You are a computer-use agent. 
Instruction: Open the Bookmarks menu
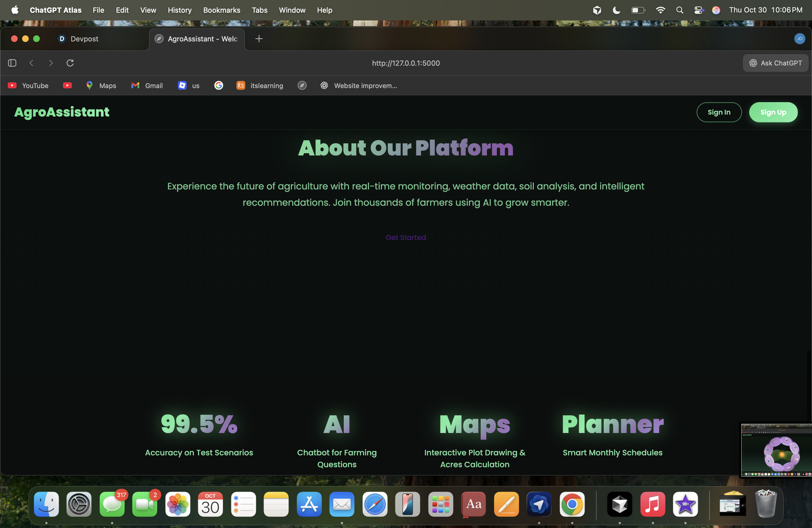[x=222, y=10]
